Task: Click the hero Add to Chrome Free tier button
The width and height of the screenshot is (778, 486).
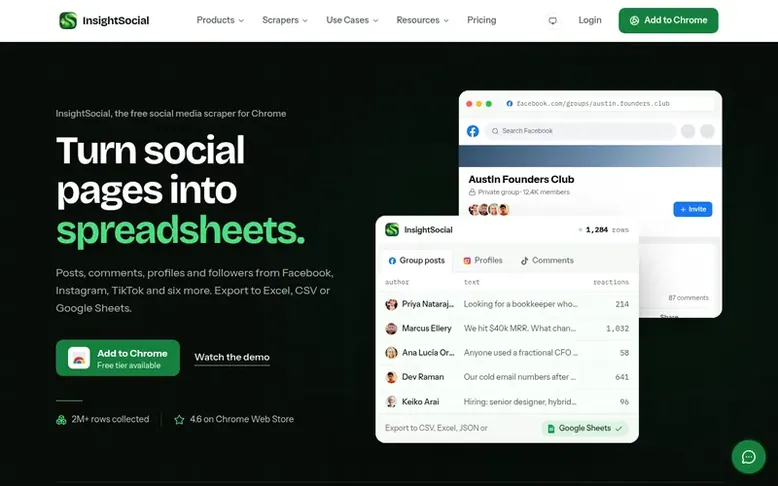Action: tap(118, 358)
